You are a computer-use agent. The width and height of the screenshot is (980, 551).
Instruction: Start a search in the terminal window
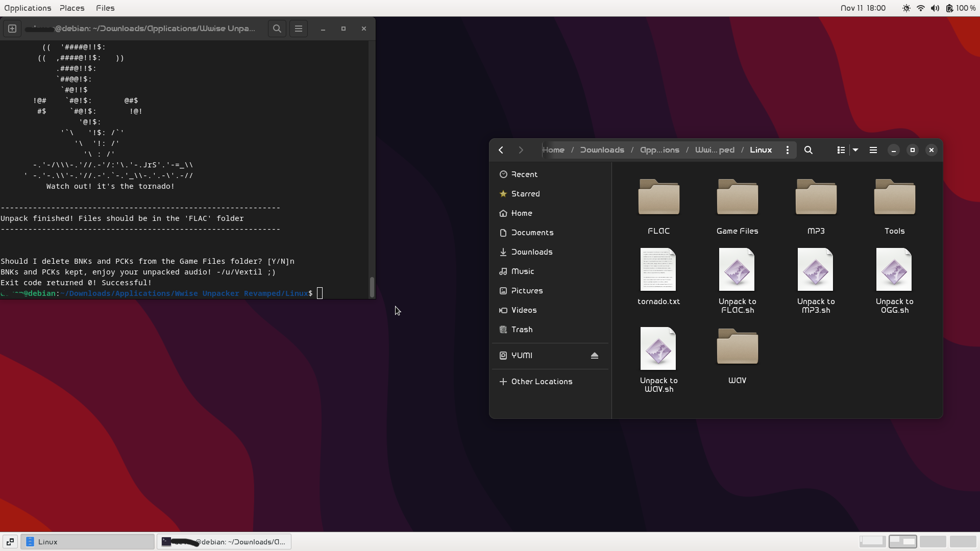click(x=277, y=29)
